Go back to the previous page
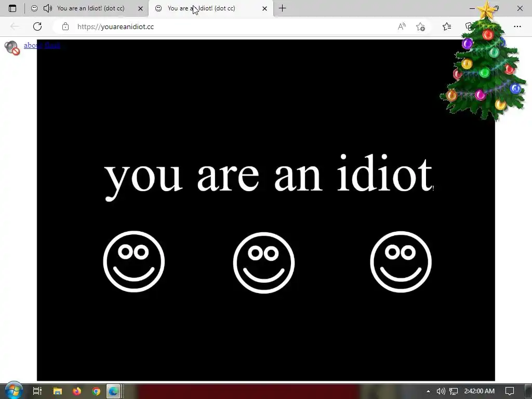The image size is (532, 399). [14, 26]
